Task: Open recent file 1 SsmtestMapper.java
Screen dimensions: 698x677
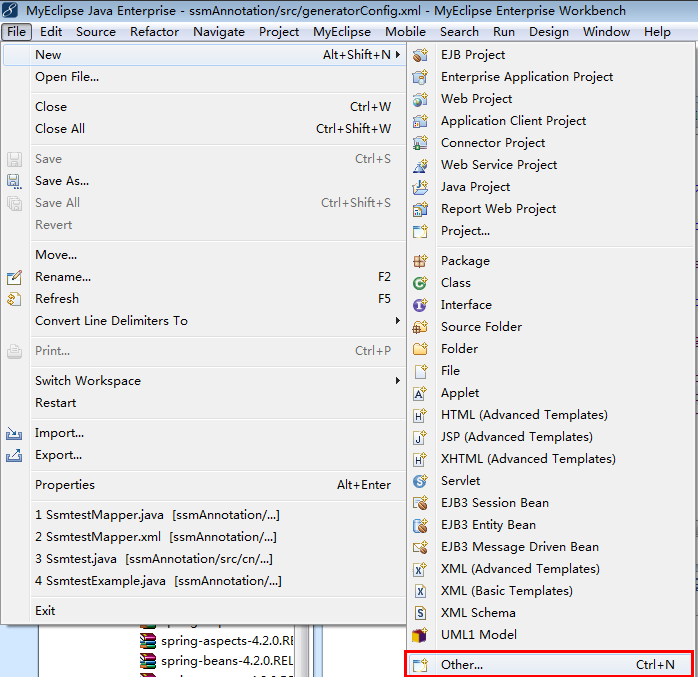Action: pos(204,515)
